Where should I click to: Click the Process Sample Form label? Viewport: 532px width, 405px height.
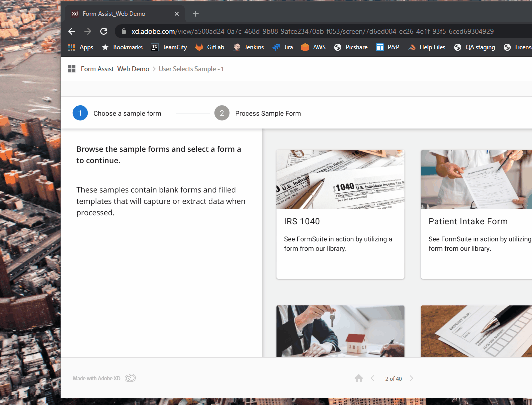click(268, 113)
